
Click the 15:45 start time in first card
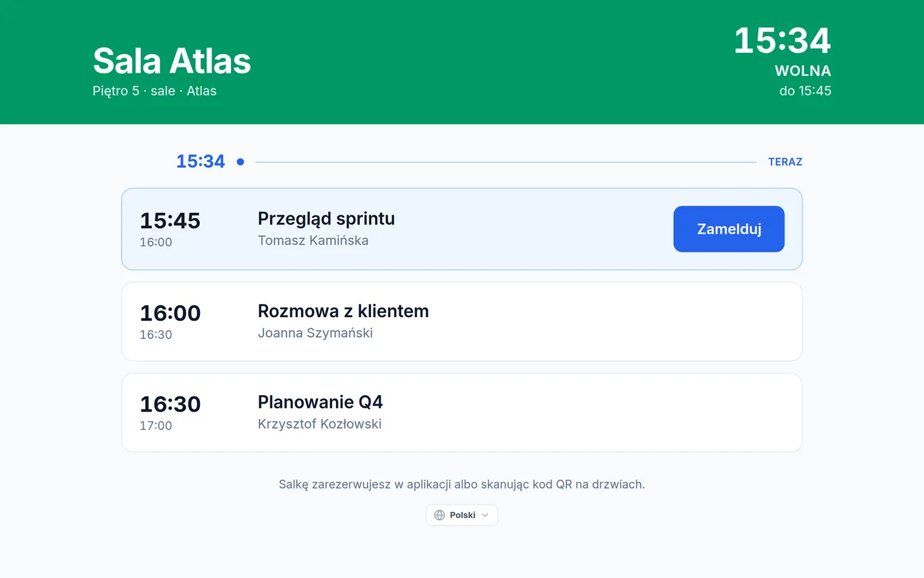click(x=170, y=221)
